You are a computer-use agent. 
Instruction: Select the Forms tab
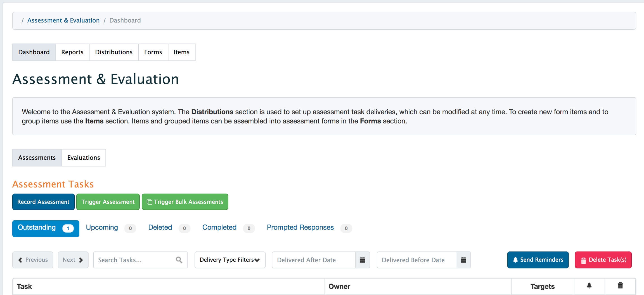click(x=153, y=52)
